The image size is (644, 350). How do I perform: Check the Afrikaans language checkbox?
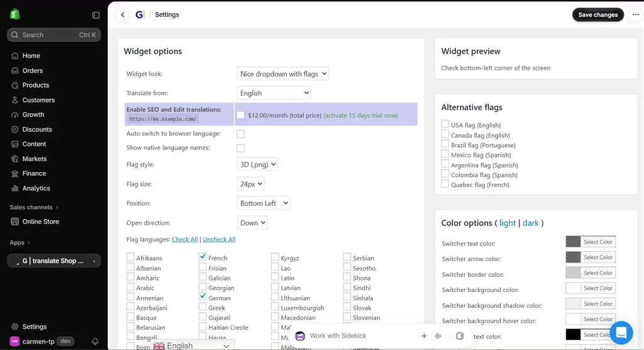[x=130, y=257]
